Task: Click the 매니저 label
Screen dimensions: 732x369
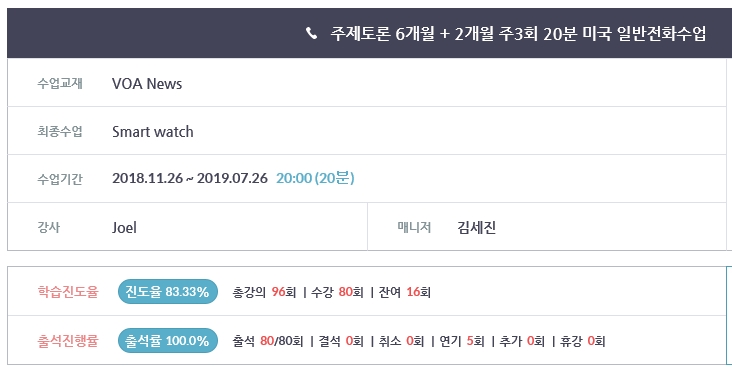Action: click(414, 227)
